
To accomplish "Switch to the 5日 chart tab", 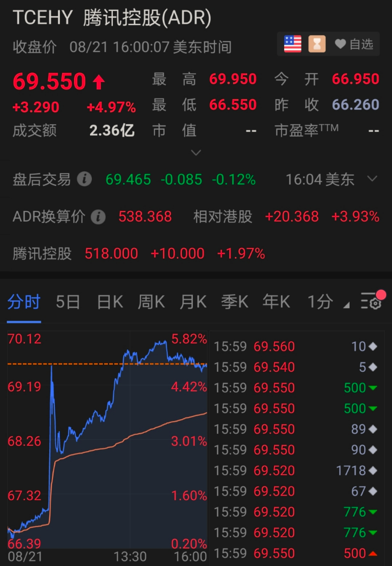I will pos(68,302).
